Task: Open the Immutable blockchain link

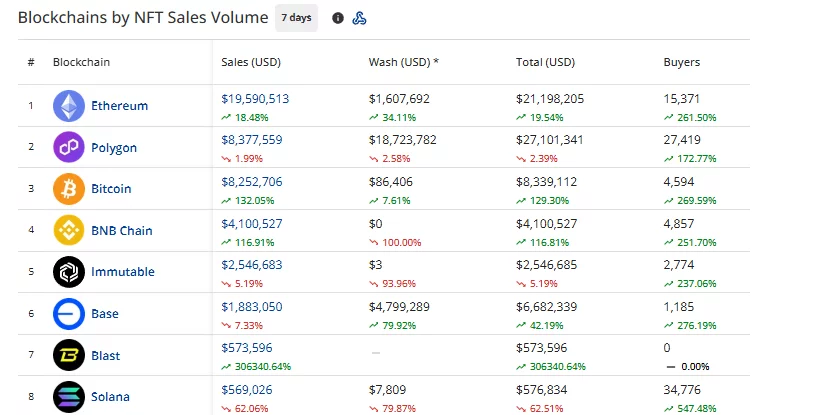Action: click(123, 272)
